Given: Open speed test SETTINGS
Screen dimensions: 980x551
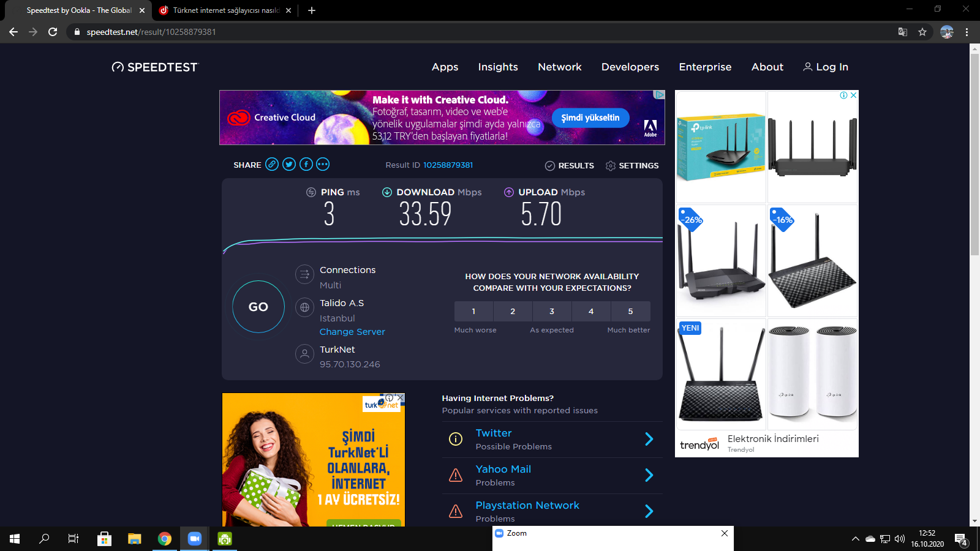Looking at the screenshot, I should [632, 165].
